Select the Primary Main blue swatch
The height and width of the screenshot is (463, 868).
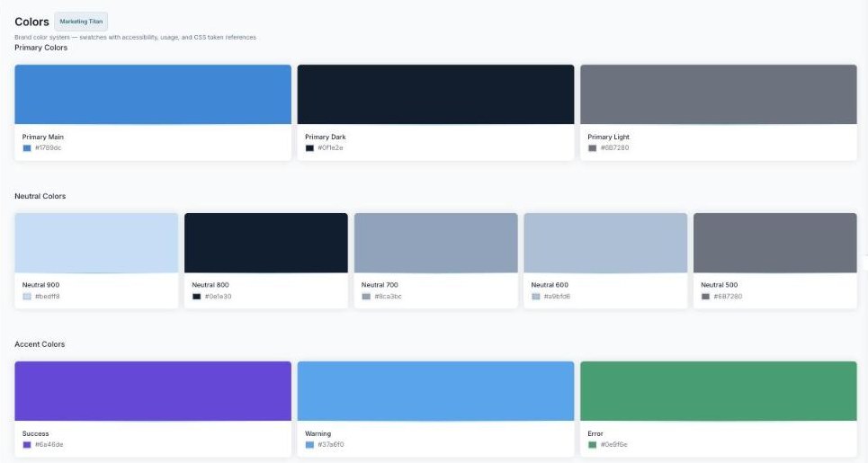click(x=153, y=94)
